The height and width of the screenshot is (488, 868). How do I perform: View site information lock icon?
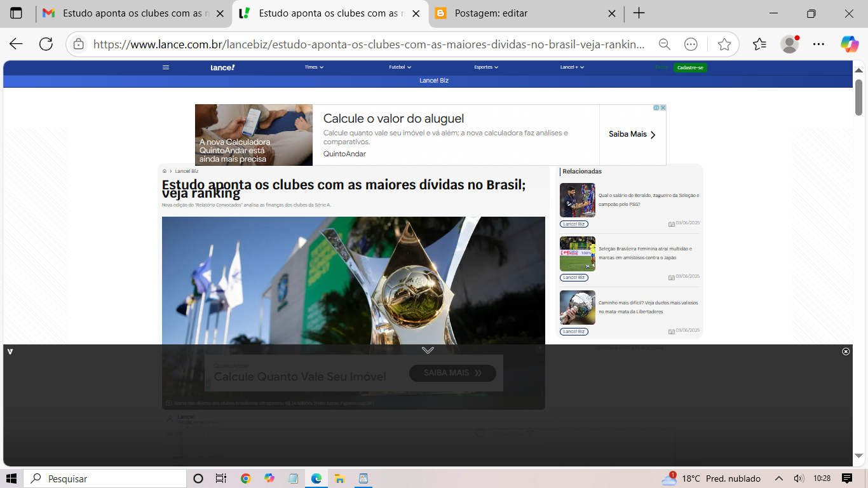[78, 44]
